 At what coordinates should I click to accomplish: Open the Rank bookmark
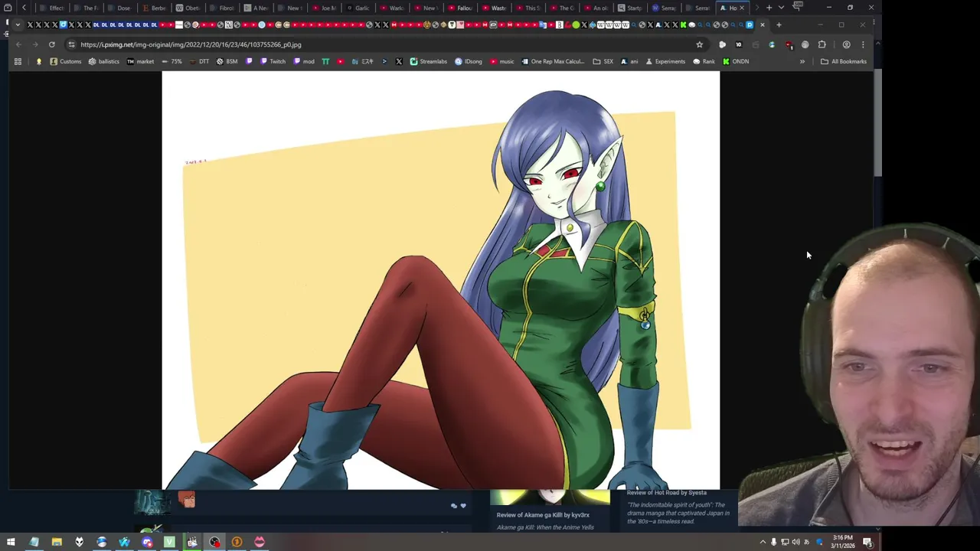(704, 61)
